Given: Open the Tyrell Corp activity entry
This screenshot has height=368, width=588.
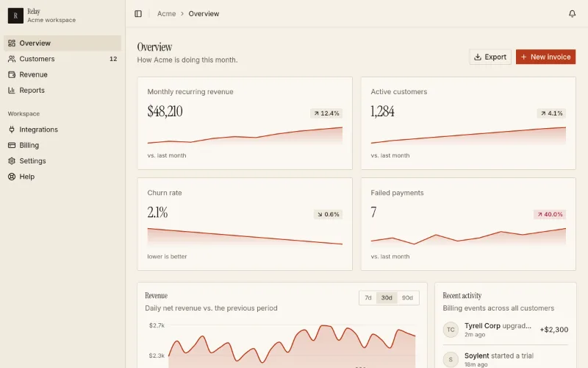Looking at the screenshot, I should coord(506,330).
